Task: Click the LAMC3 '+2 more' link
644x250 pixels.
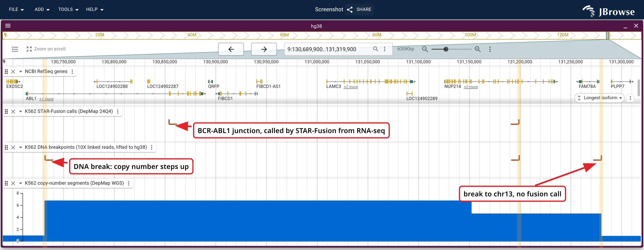Action: coord(351,87)
